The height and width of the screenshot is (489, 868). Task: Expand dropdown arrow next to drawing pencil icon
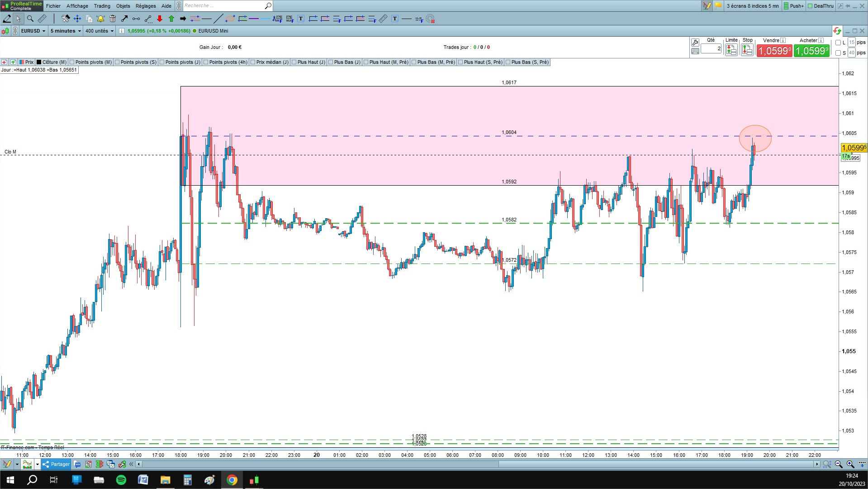17,464
